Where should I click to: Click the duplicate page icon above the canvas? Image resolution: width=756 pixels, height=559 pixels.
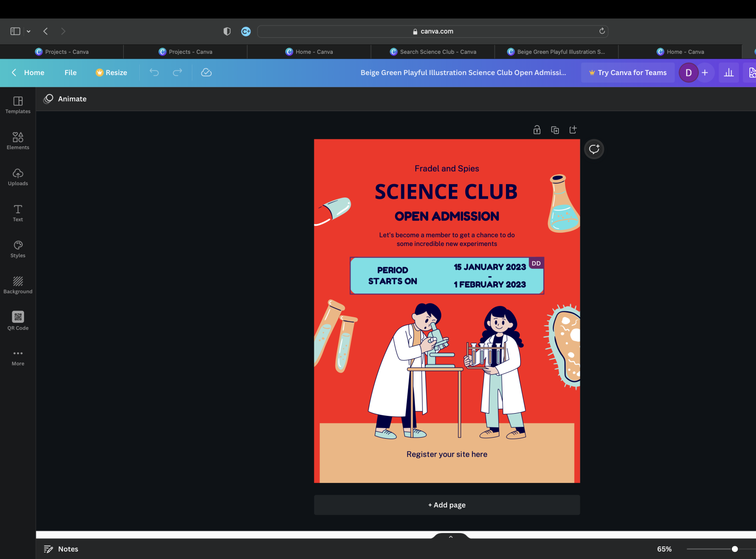coord(555,129)
